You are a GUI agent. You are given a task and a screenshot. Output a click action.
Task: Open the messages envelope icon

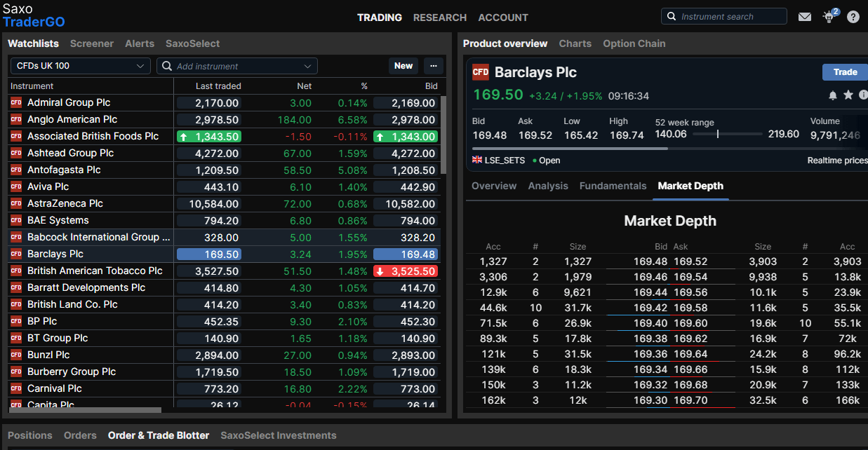805,16
